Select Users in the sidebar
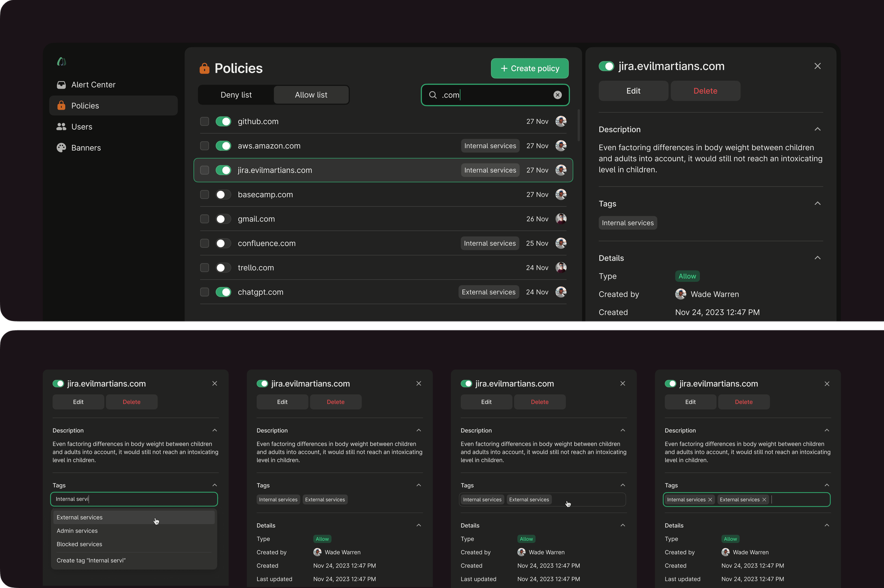The image size is (884, 588). click(82, 127)
